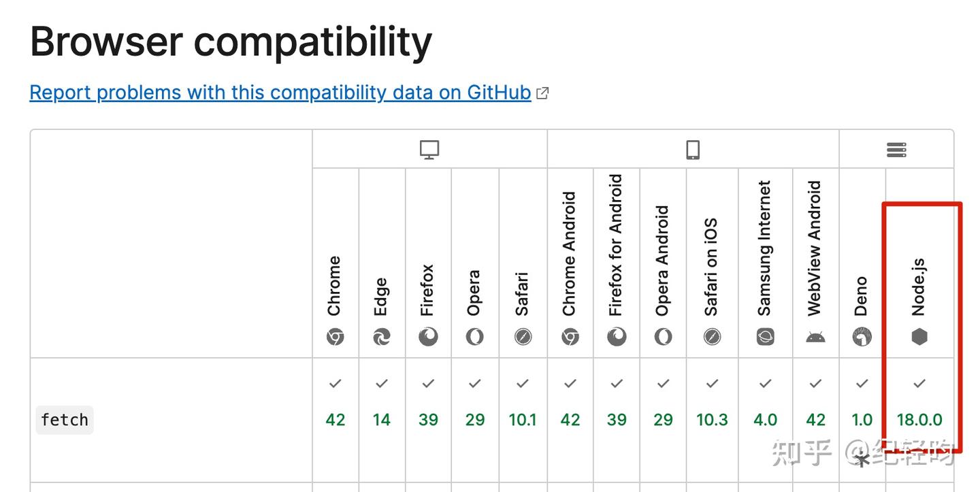
Task: Click the mobile phone category icon
Action: pyautogui.click(x=693, y=150)
